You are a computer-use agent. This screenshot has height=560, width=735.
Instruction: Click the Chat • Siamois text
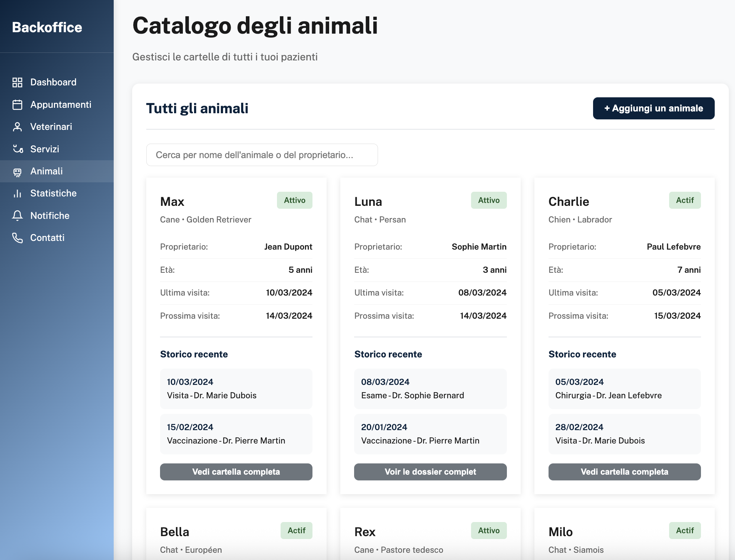tap(576, 550)
